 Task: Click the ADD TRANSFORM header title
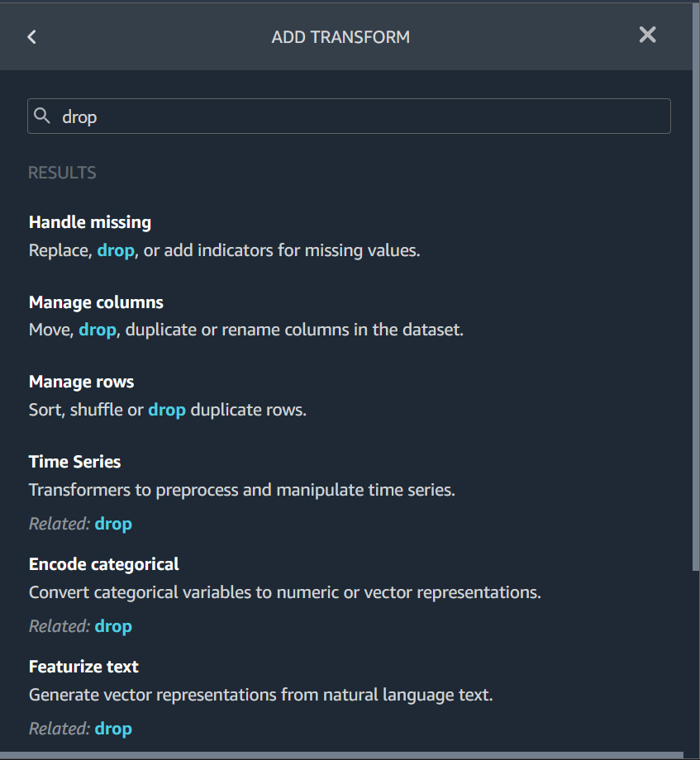tap(340, 36)
